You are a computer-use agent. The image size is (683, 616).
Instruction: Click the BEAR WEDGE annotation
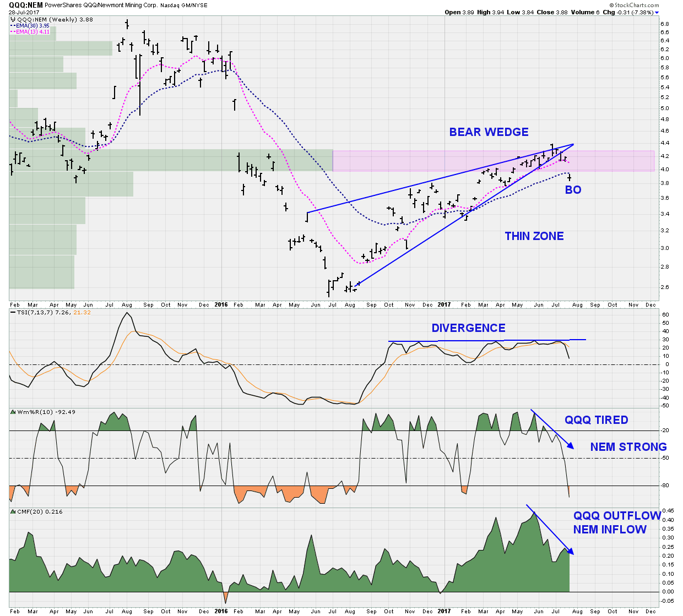489,132
